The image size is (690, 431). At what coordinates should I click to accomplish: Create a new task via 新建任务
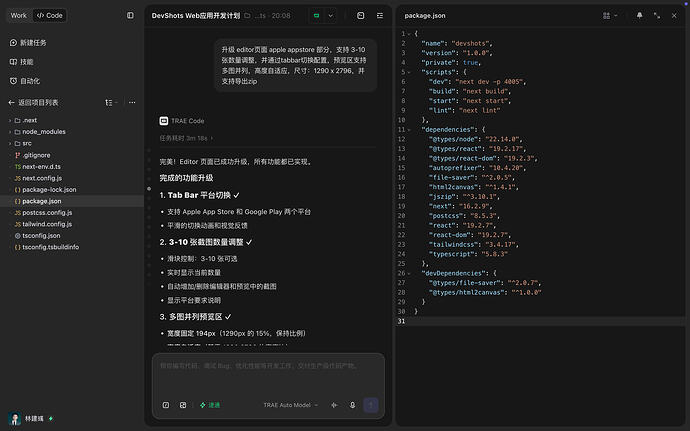[28, 43]
